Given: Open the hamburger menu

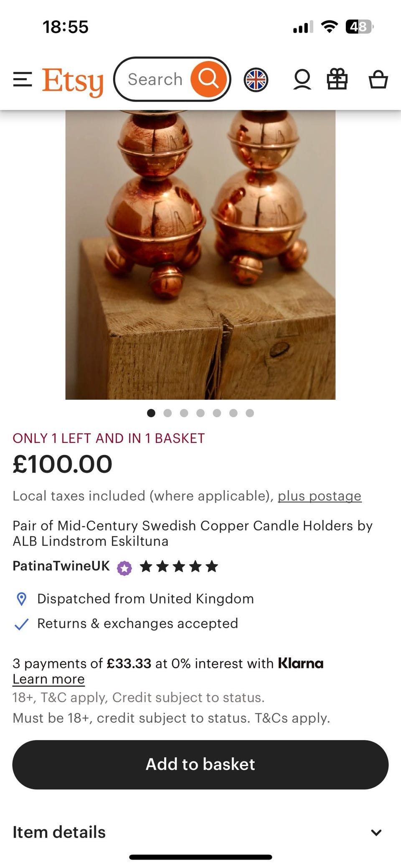Looking at the screenshot, I should click(x=23, y=79).
